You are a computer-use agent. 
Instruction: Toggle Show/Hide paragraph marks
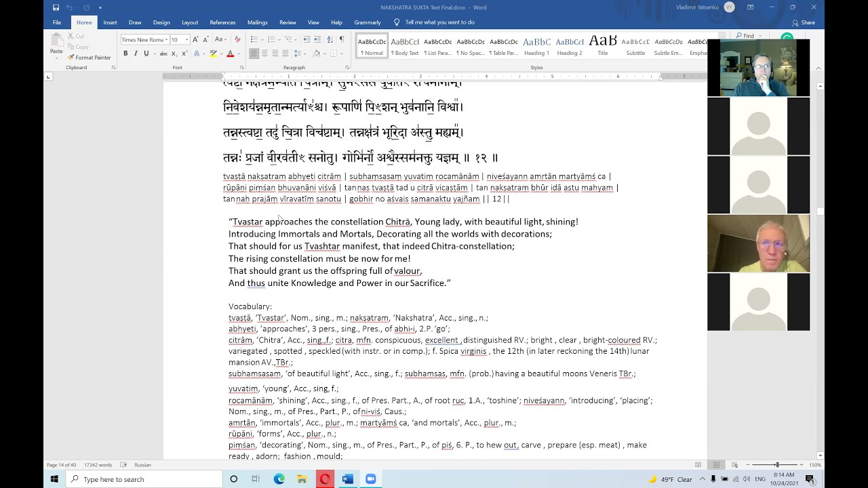342,39
